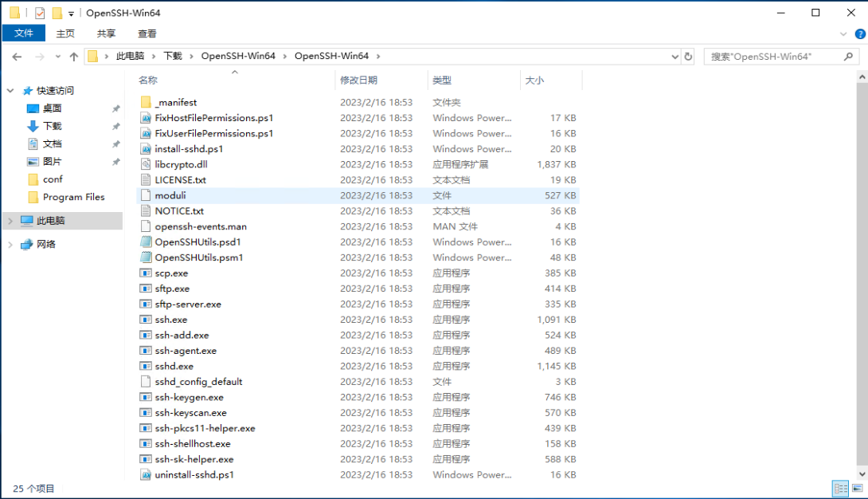Navigate to 此电脑 breadcrumb
The width and height of the screenshot is (868, 499).
click(x=130, y=57)
